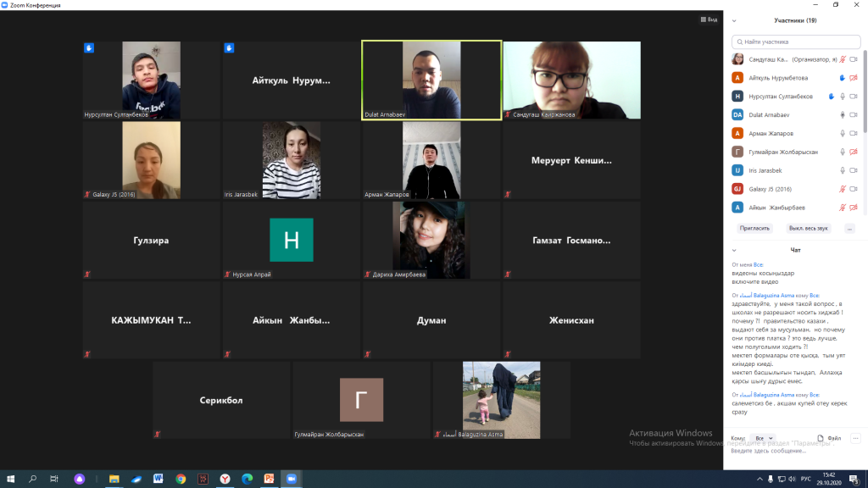Click raised hand icon on Нурсултан Султанбеков's video

pyautogui.click(x=88, y=48)
